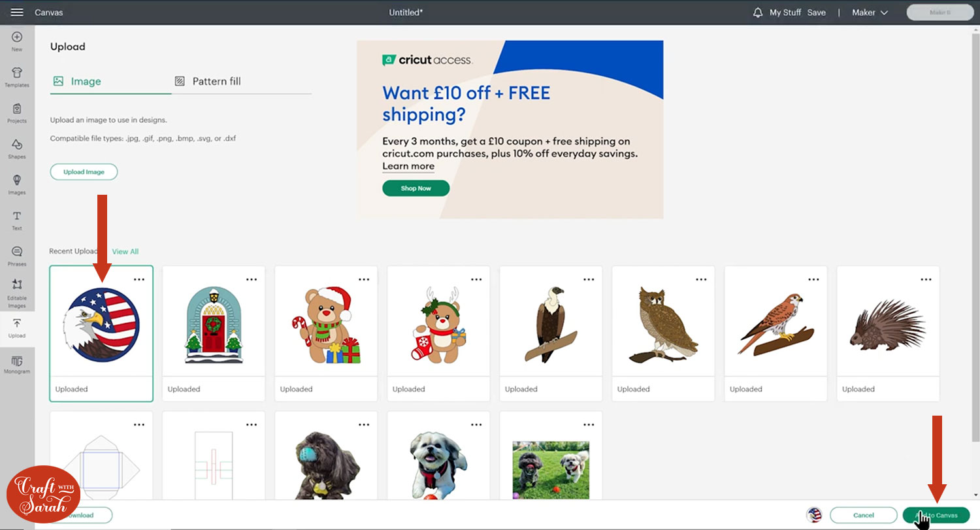Select the Text tool icon
The image size is (980, 530).
click(17, 220)
